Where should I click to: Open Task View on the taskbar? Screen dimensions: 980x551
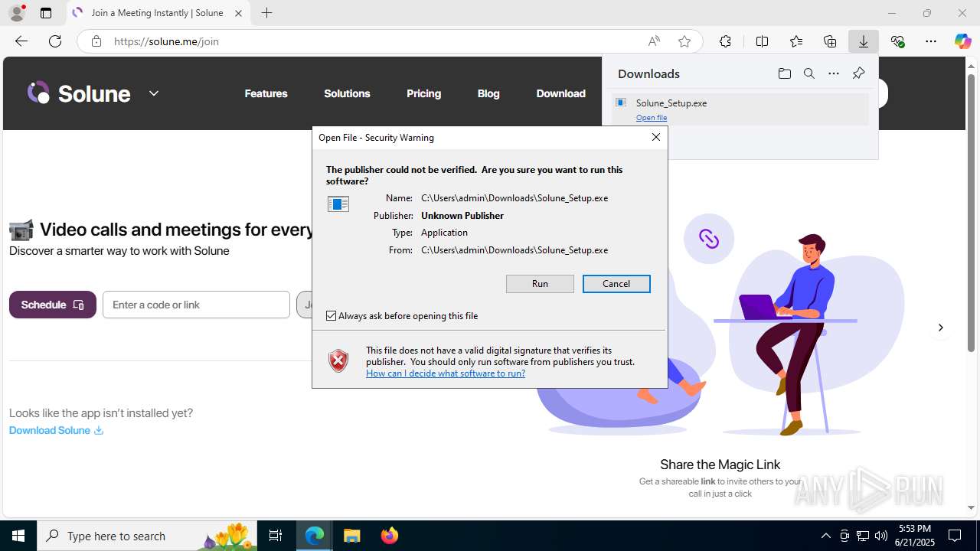[x=276, y=536]
